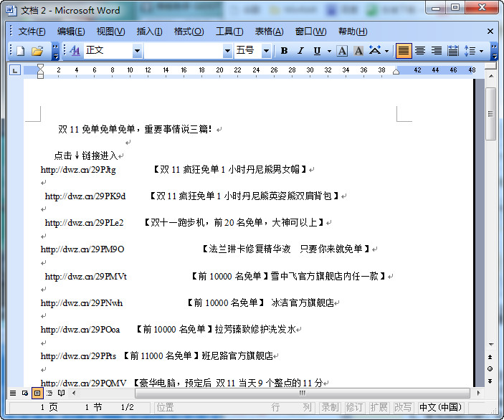This screenshot has height=420, width=504.
Task: Switch to Normal view
Action: pos(13,393)
